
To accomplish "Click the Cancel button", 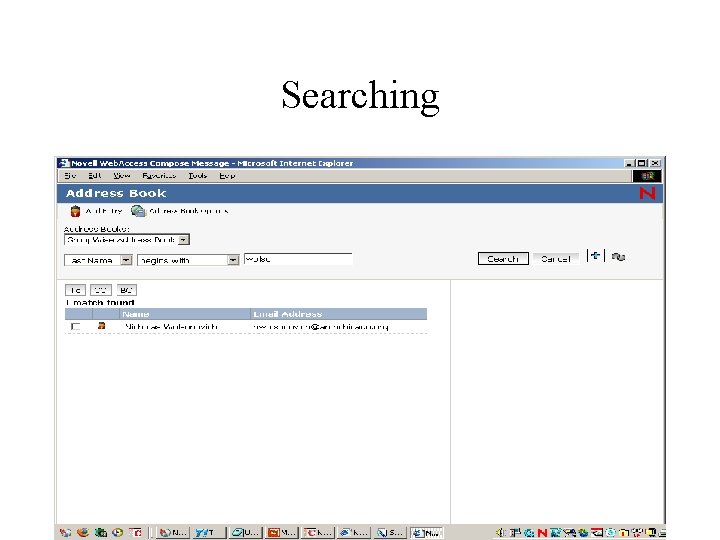I will [x=556, y=259].
